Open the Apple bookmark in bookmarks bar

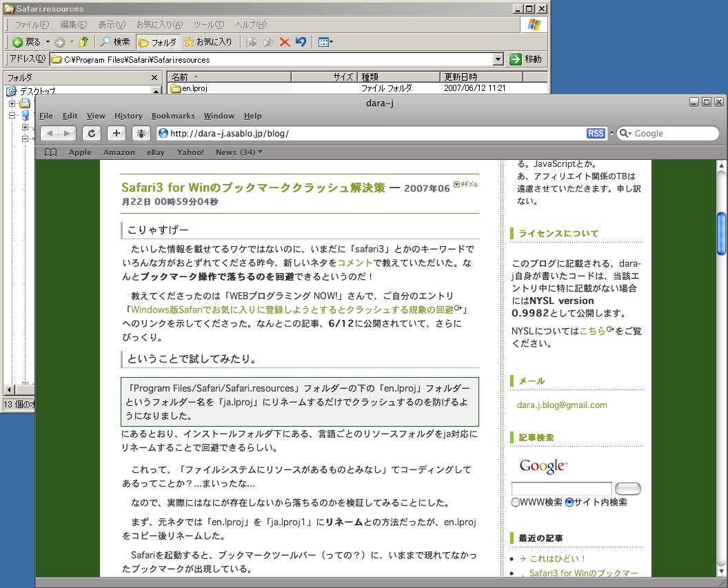click(81, 152)
